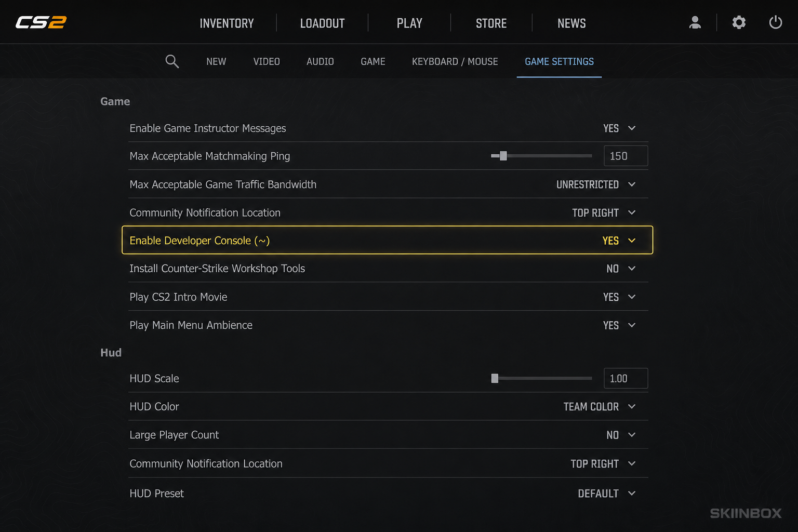This screenshot has height=532, width=798.
Task: Open settings via the gear icon
Action: 739,22
